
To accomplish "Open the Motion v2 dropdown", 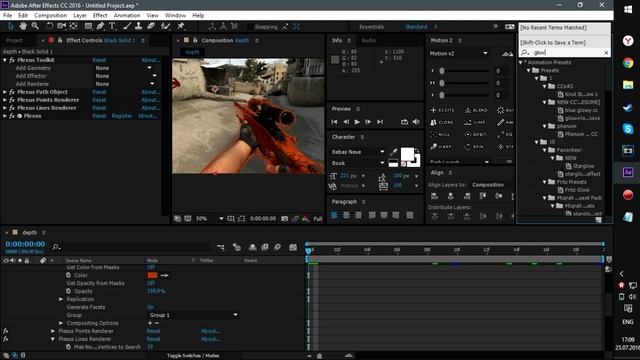I will [458, 53].
